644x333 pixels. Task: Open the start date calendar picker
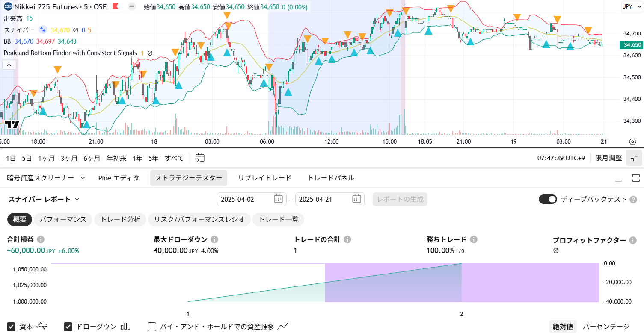click(x=278, y=199)
